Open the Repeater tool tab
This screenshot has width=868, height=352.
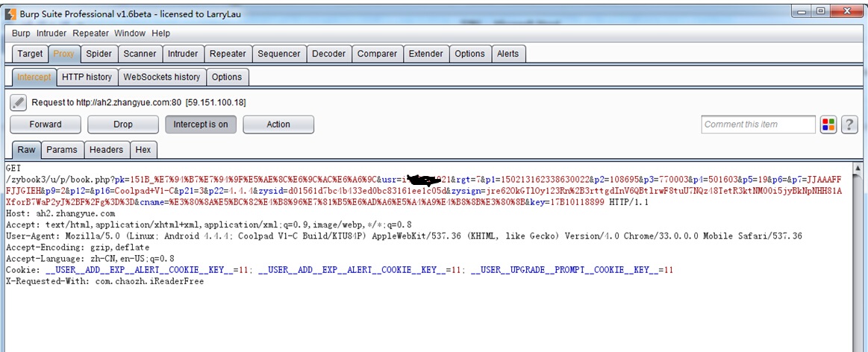228,54
